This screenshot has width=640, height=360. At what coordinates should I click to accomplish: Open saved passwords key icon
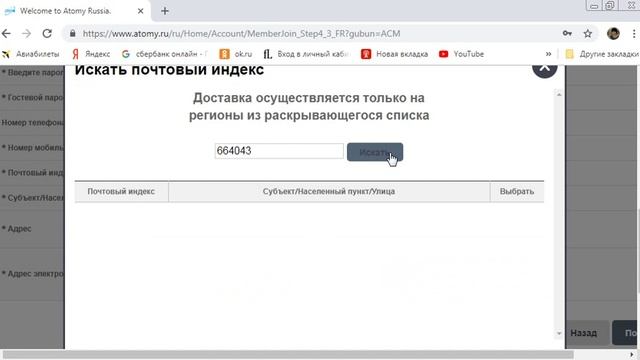(567, 33)
